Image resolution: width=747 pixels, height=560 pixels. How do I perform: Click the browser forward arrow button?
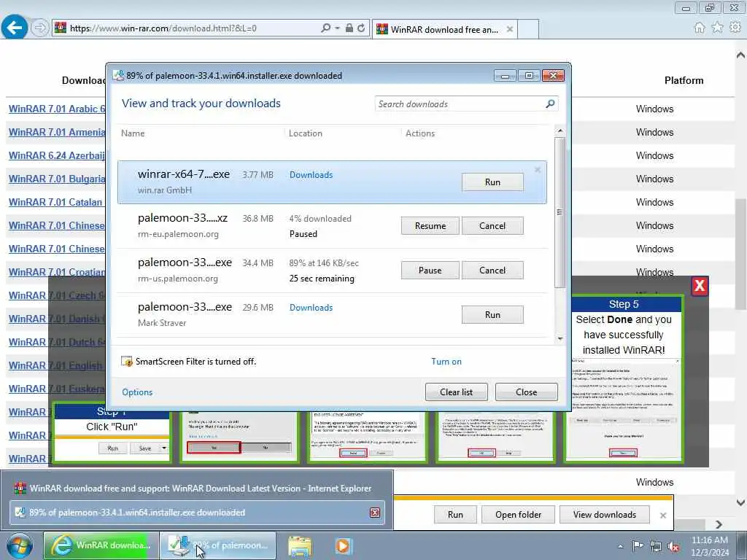pos(40,28)
